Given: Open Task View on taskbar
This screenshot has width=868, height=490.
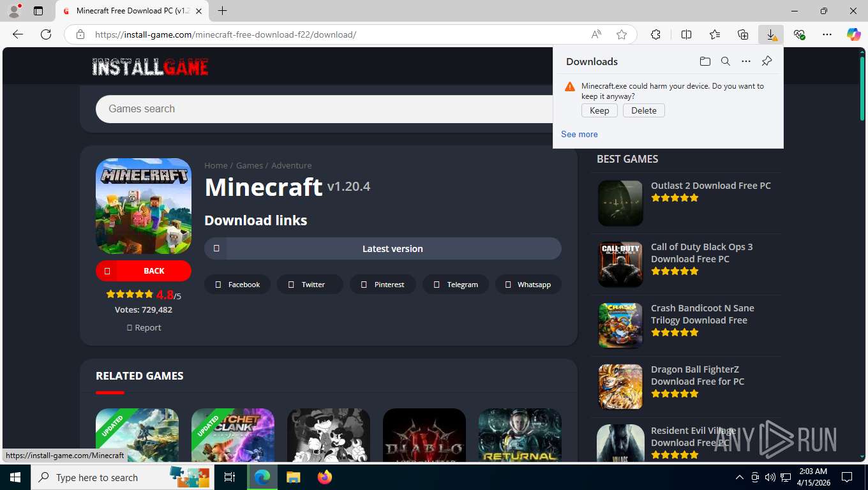Looking at the screenshot, I should 230,477.
